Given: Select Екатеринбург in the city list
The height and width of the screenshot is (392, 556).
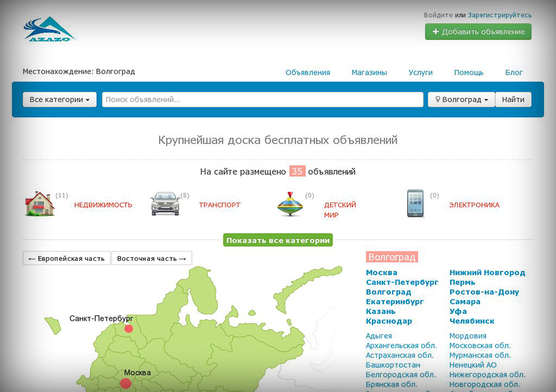Looking at the screenshot, I should (x=395, y=302).
